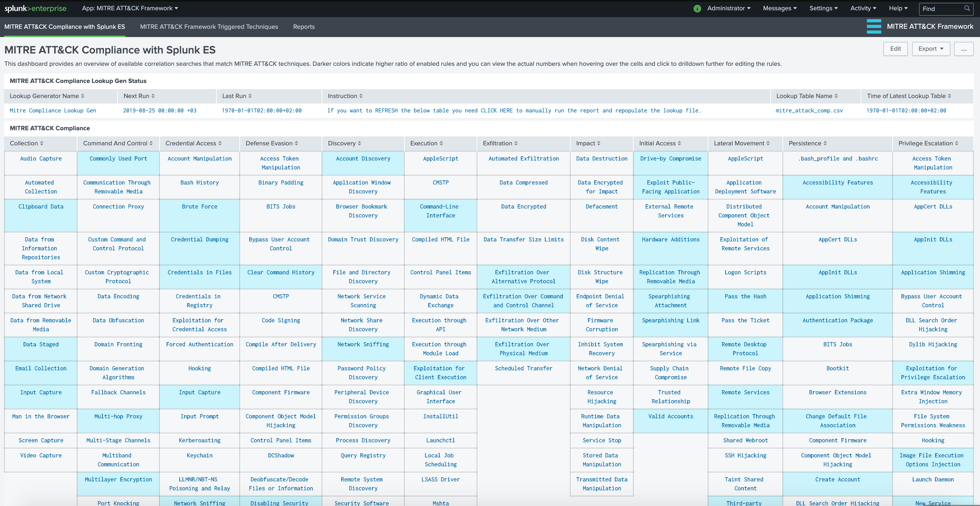Viewport: 980px width, 506px height.
Task: Click the search magnifier icon in Find
Action: pos(967,8)
